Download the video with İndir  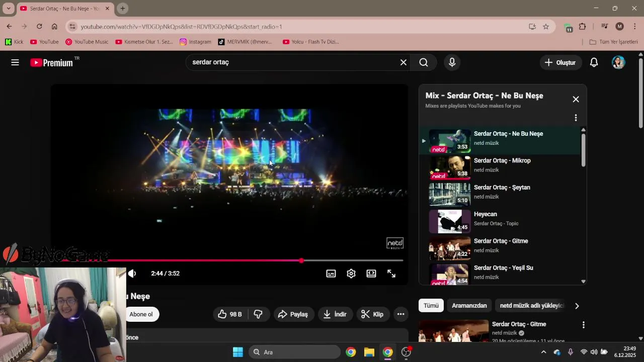coord(335,314)
